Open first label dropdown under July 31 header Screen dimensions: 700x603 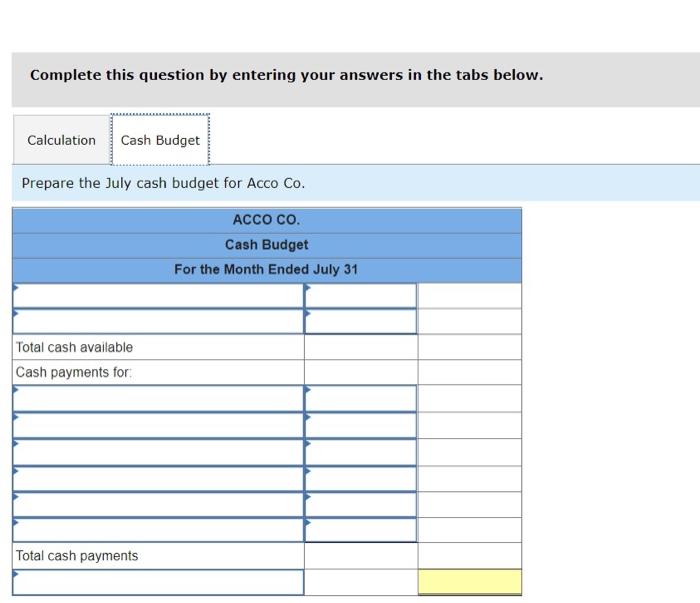158,296
